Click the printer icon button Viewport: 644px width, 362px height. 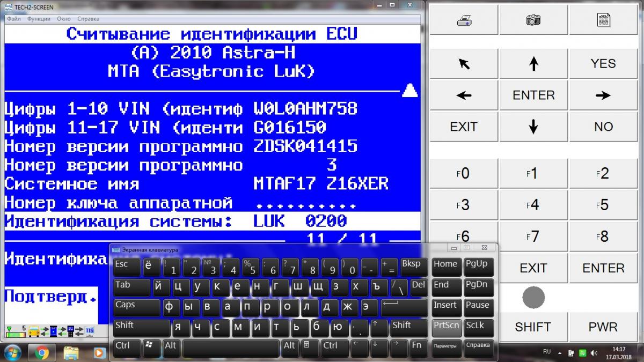click(x=464, y=20)
